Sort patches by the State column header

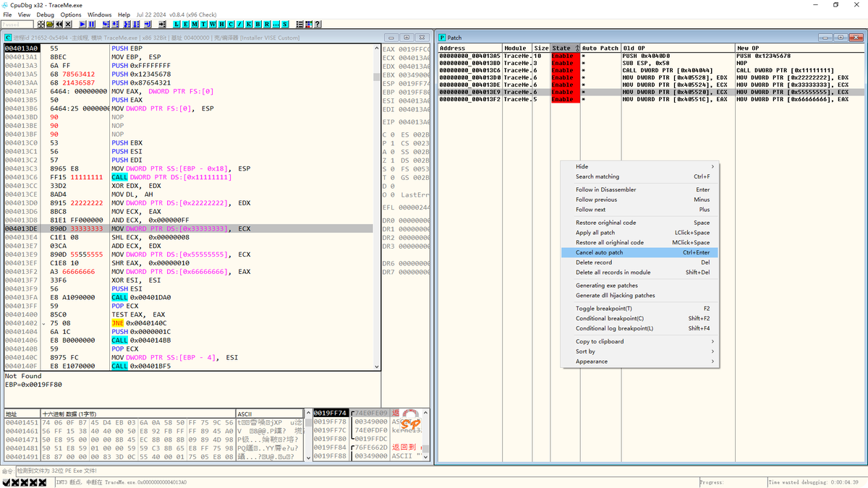[565, 48]
